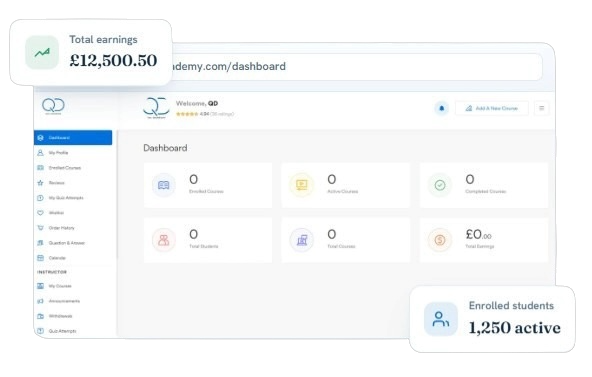592x377 pixels.
Task: Click the Withdrawals wallet icon
Action: pos(40,316)
